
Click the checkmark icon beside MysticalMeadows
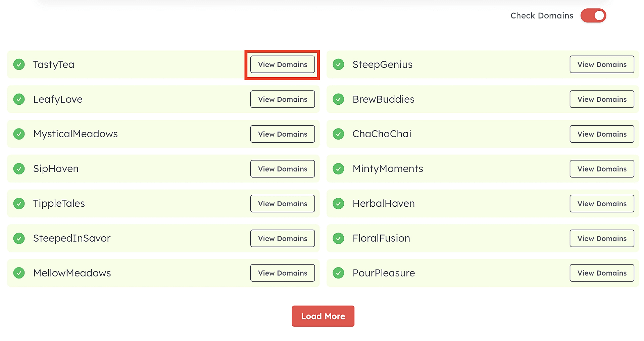click(19, 134)
